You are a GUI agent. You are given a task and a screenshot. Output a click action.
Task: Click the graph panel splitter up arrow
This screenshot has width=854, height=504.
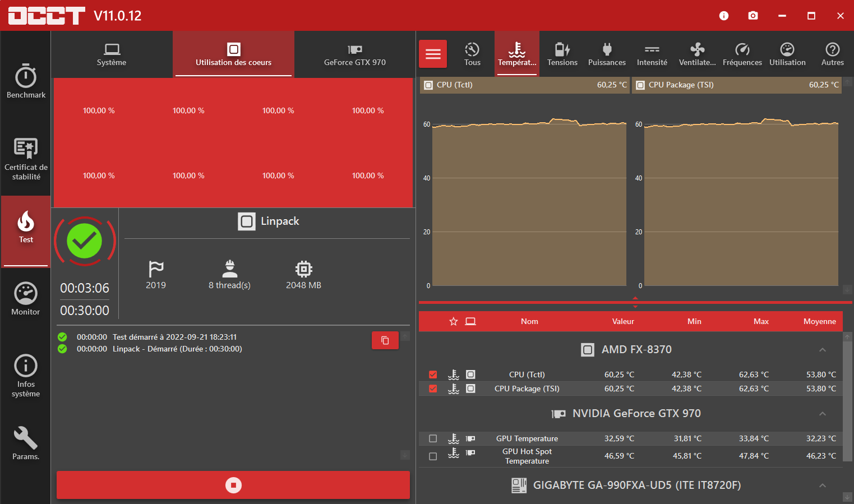635,298
